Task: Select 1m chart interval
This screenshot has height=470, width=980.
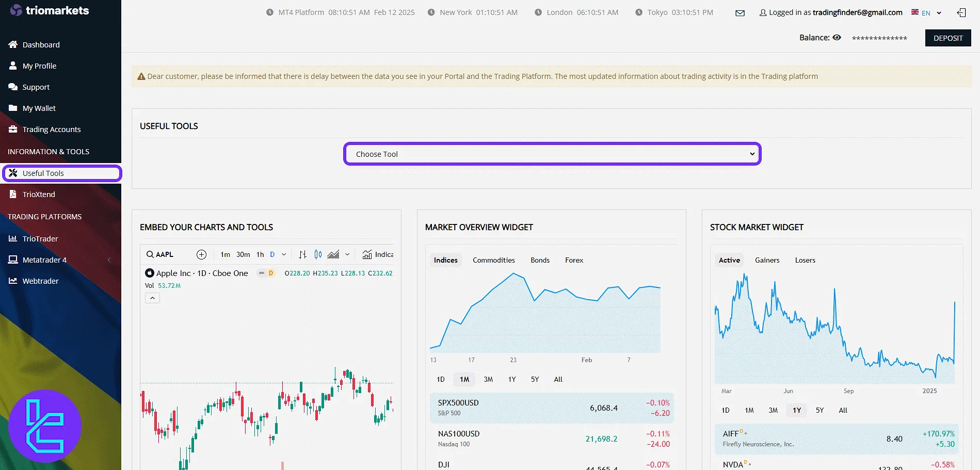Action: [x=226, y=254]
